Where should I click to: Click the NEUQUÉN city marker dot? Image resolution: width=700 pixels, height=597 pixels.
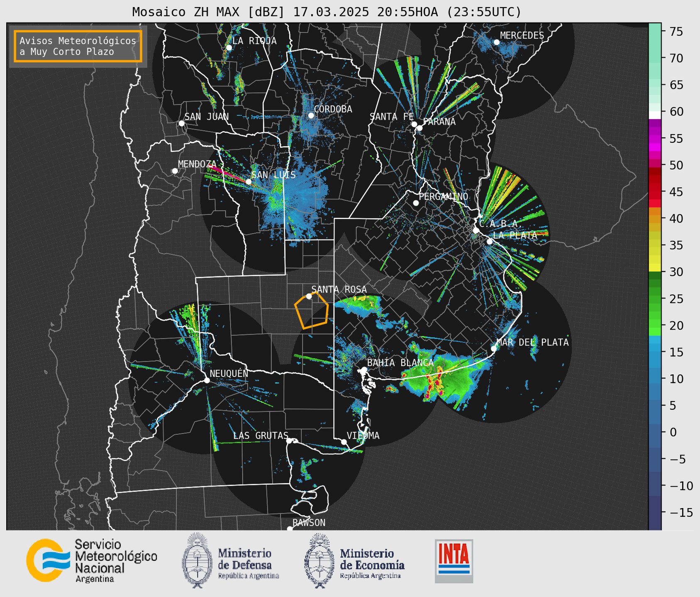[207, 380]
